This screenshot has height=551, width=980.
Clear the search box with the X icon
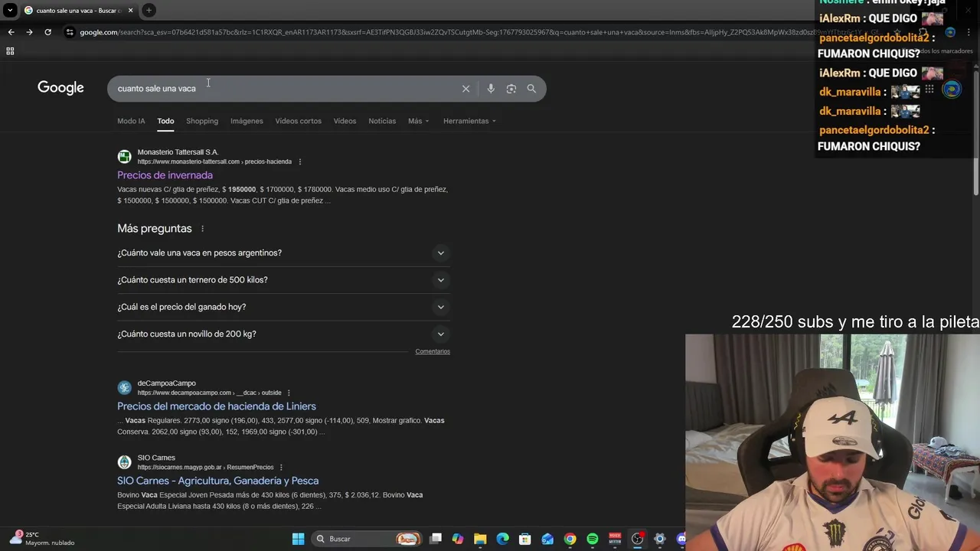coord(465,89)
